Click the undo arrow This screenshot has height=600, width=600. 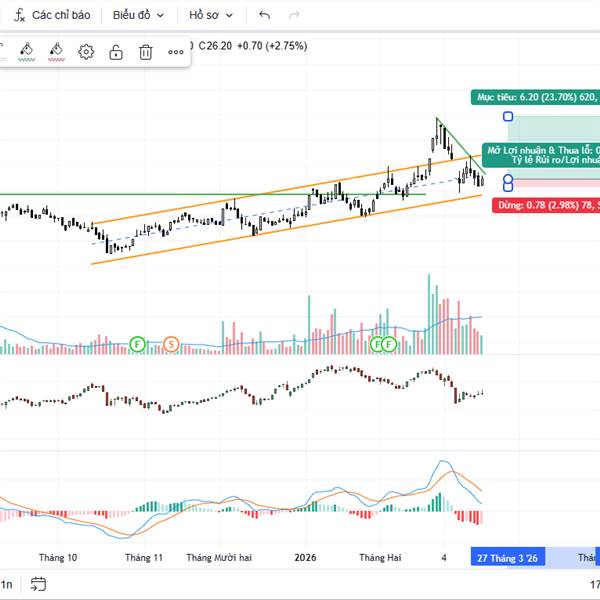click(264, 15)
